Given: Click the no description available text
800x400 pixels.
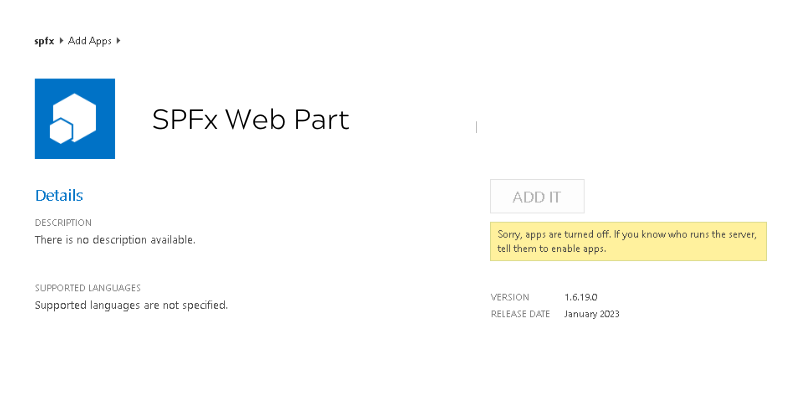Looking at the screenshot, I should (x=115, y=239).
